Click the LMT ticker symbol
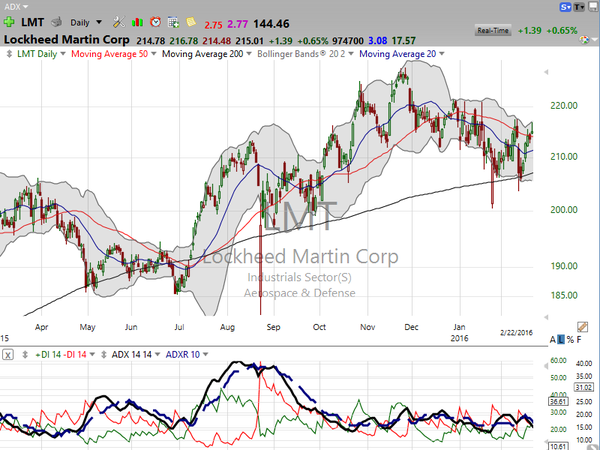The height and width of the screenshot is (450, 600). click(33, 22)
